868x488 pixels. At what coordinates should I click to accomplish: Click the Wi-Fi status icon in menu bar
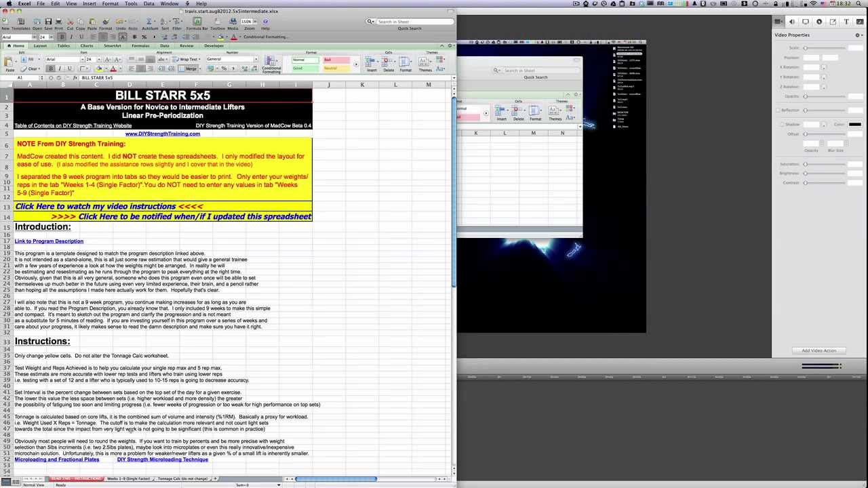[x=813, y=3]
